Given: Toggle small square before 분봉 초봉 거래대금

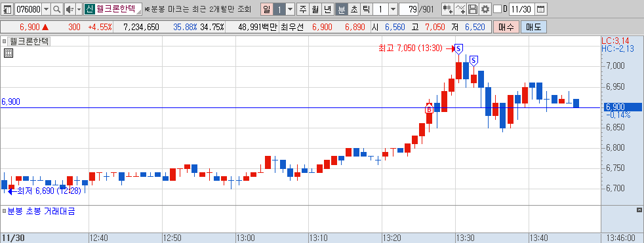Looking at the screenshot, I should point(4,212).
